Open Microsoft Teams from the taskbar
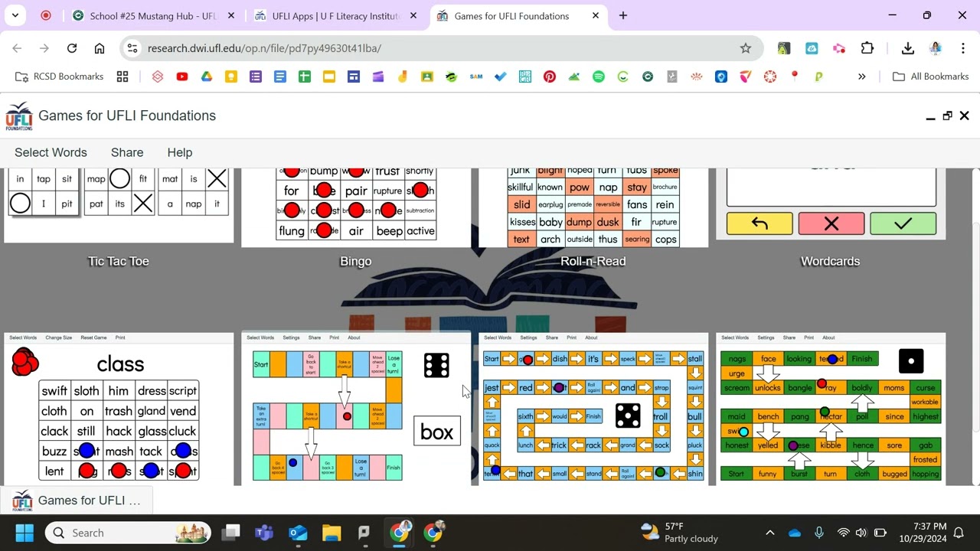Viewport: 980px width, 551px height. (x=264, y=533)
